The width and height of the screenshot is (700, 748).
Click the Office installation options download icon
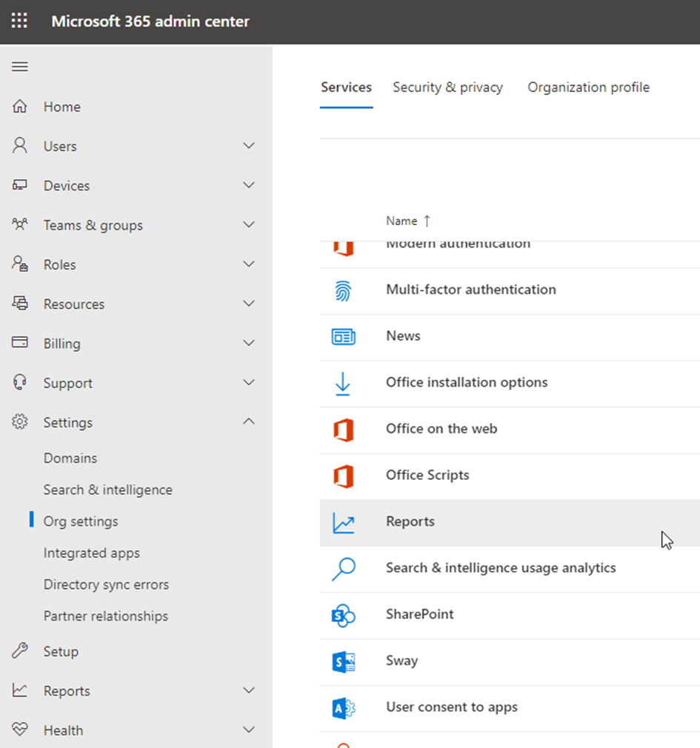tap(343, 384)
